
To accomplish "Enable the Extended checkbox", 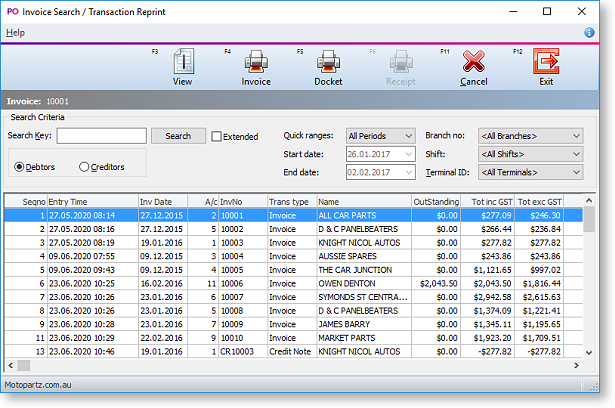I will [x=217, y=137].
